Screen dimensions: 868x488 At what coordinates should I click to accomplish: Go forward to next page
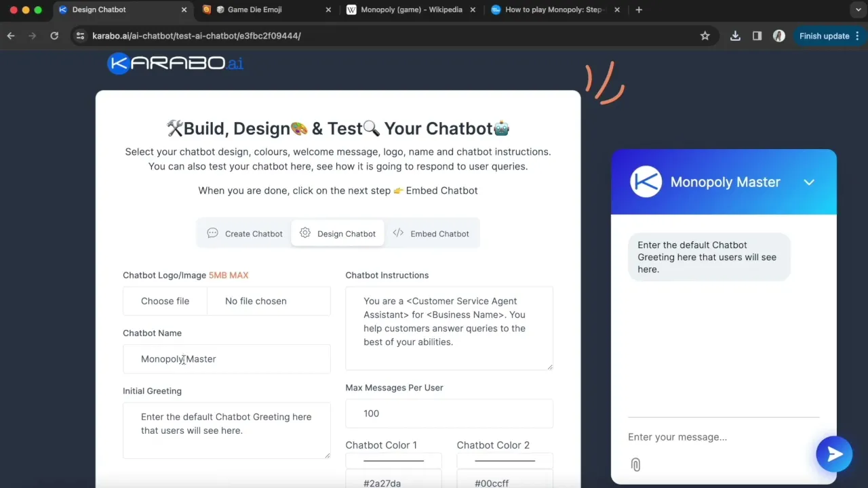click(32, 36)
